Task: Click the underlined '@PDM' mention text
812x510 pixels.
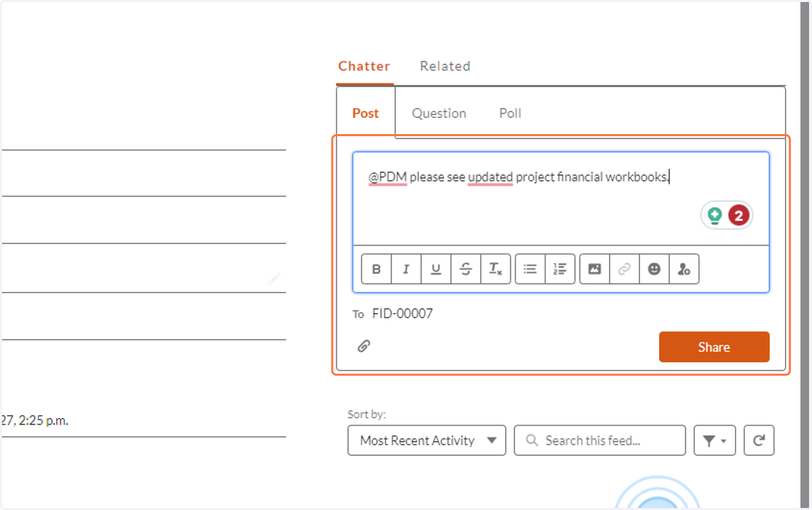Action: point(388,177)
